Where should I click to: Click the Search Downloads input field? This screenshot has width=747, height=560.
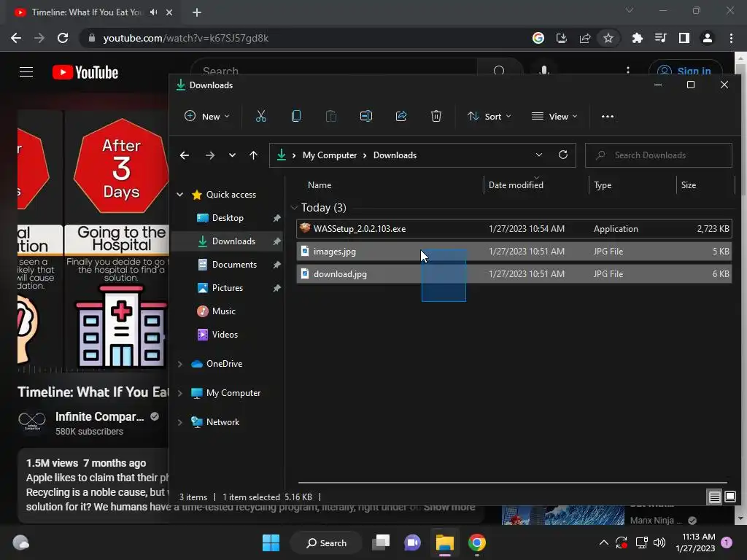(x=659, y=155)
